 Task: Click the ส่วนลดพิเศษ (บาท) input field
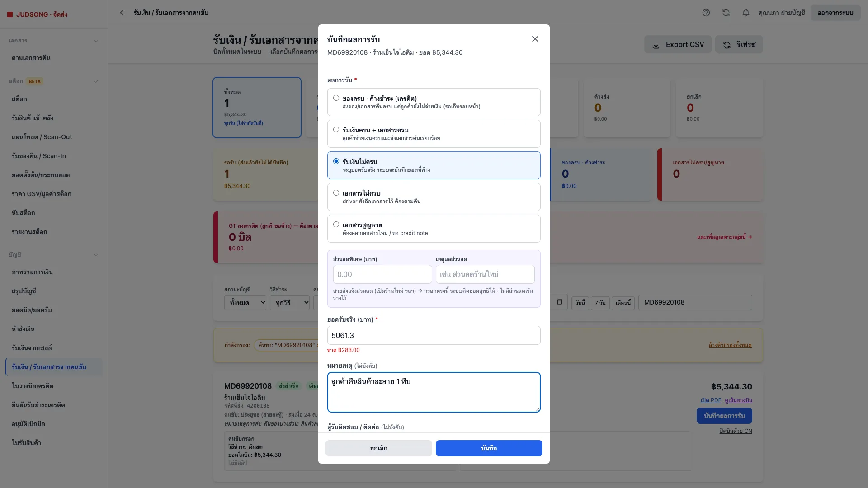point(382,274)
